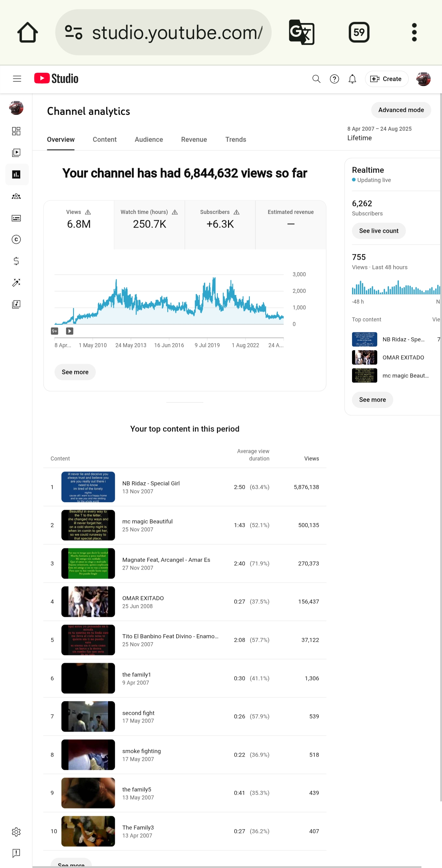Click See more below the views chart
This screenshot has height=868, width=442.
[x=75, y=372]
